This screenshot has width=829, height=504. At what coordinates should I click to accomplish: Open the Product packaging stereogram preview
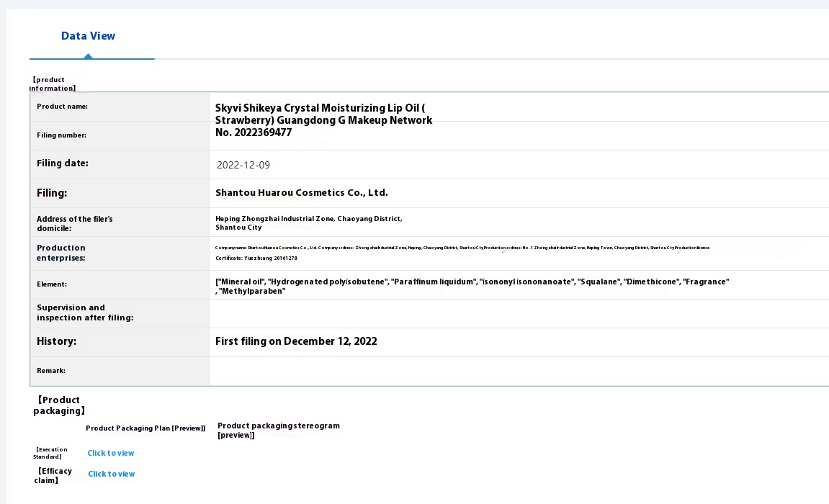278,430
